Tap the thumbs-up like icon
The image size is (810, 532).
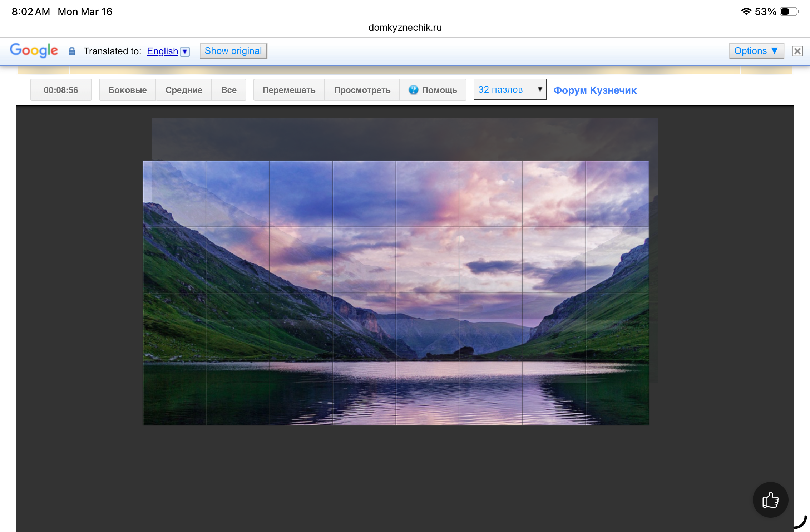[770, 499]
